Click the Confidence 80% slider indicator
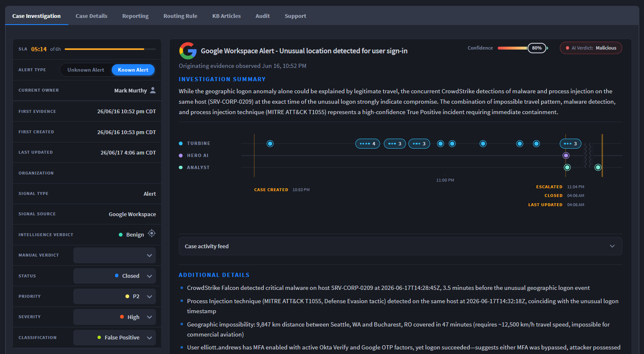 (x=537, y=48)
